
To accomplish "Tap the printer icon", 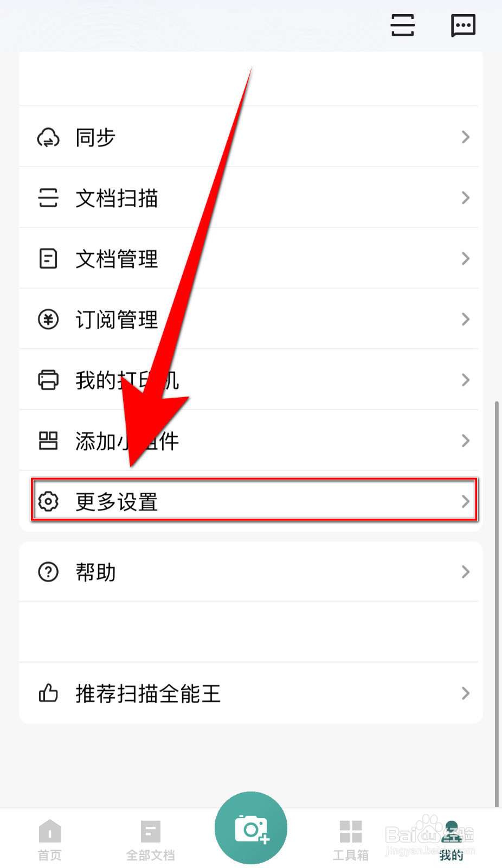I will (48, 380).
